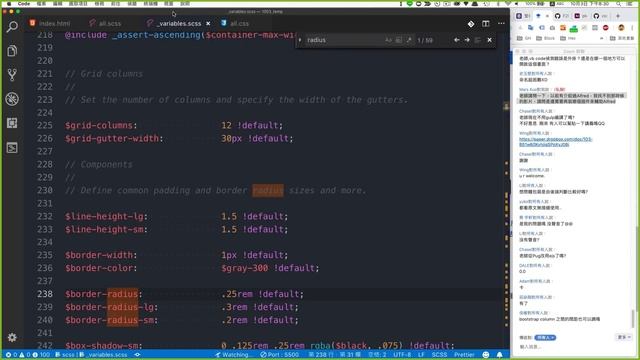Viewport: 640px width, 360px height.
Task: Go to previous match in find widget
Action: 457,40
